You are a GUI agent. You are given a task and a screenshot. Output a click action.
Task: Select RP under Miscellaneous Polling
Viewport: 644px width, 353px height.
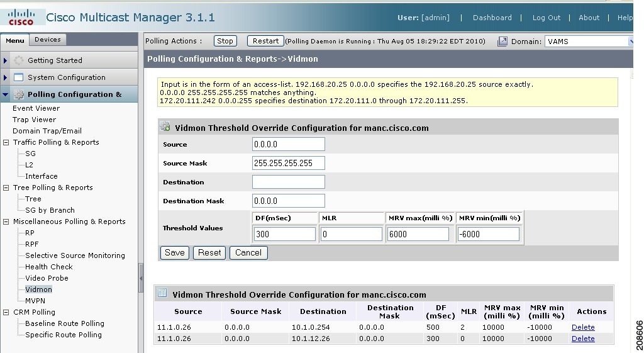point(30,233)
